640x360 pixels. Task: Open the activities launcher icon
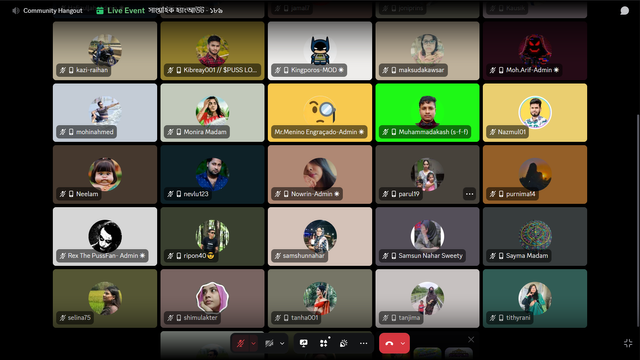point(324,343)
